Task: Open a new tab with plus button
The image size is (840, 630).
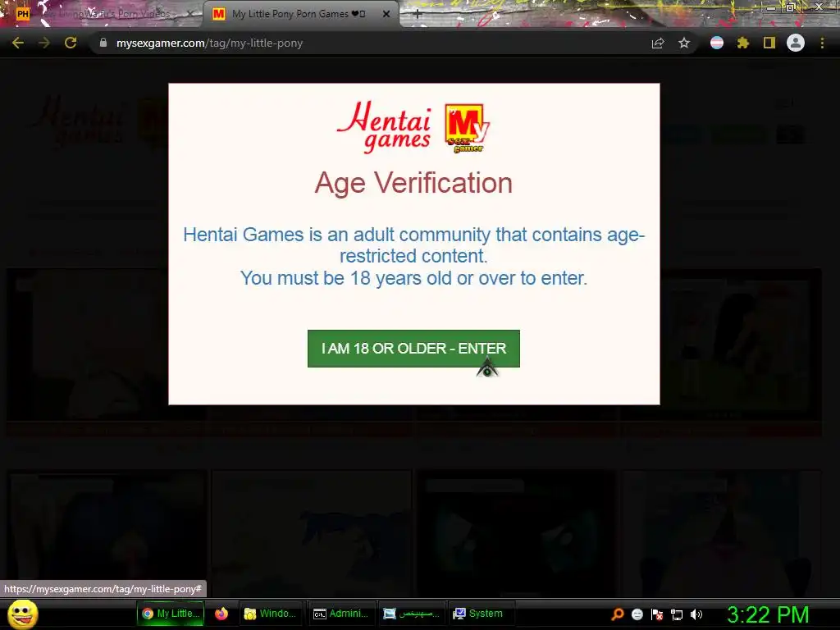Action: tap(418, 15)
